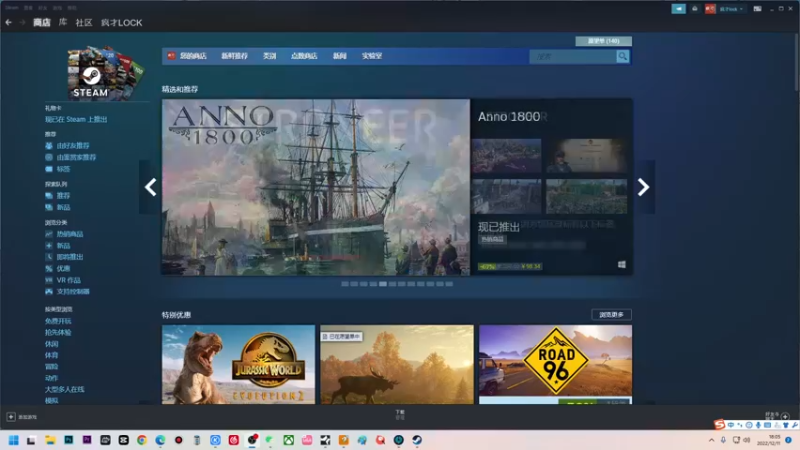800x450 pixels.
Task: Open the 疯才LOCK profile tab
Action: click(x=121, y=22)
